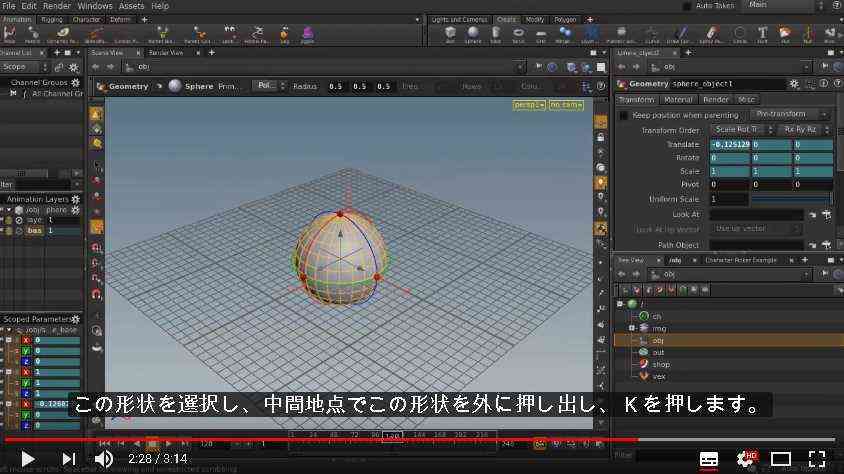Click the Houdini timeline frame slider

tap(392, 435)
